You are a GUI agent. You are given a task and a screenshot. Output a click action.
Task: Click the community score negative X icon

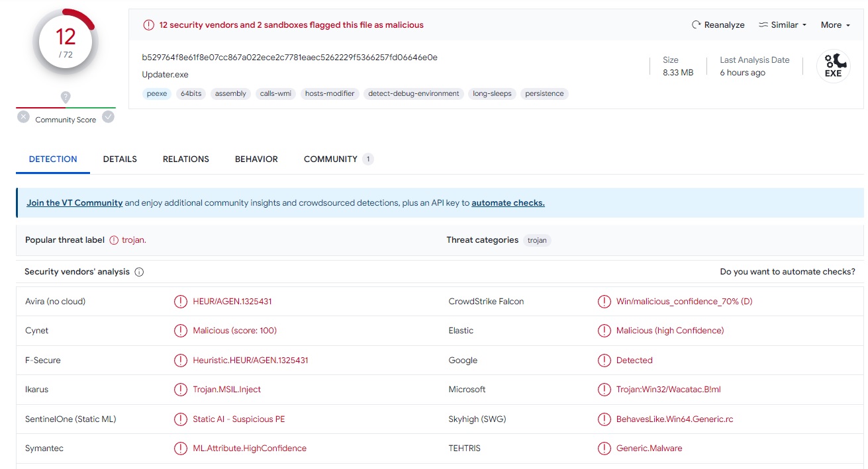[x=24, y=117]
